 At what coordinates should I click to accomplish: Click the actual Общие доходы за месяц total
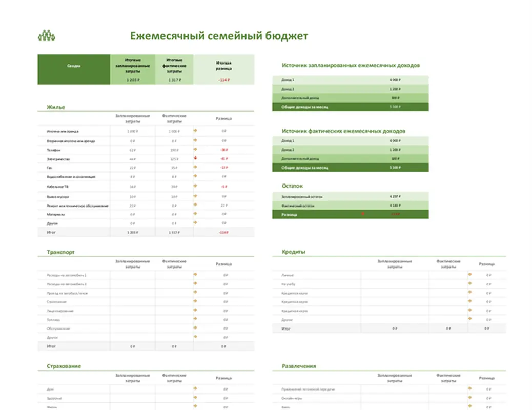point(394,168)
